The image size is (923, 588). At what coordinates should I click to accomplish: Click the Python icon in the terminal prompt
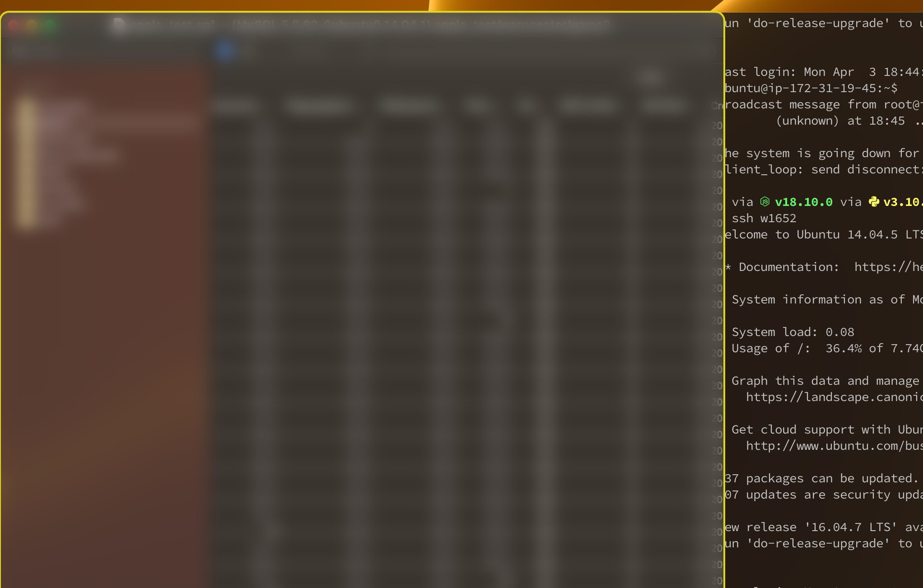point(874,202)
